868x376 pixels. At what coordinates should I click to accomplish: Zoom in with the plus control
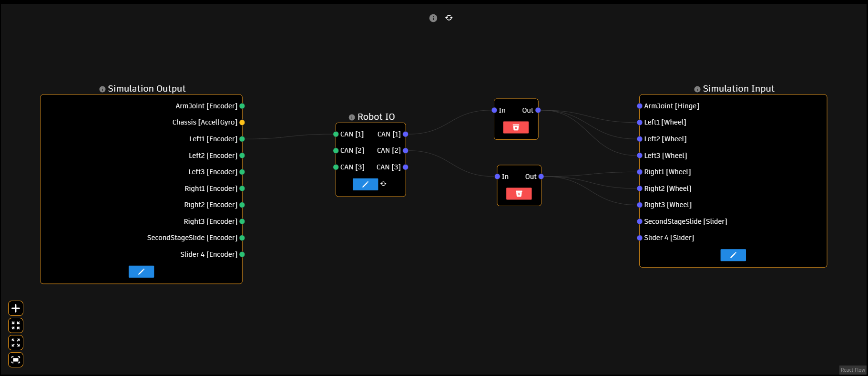[16, 308]
